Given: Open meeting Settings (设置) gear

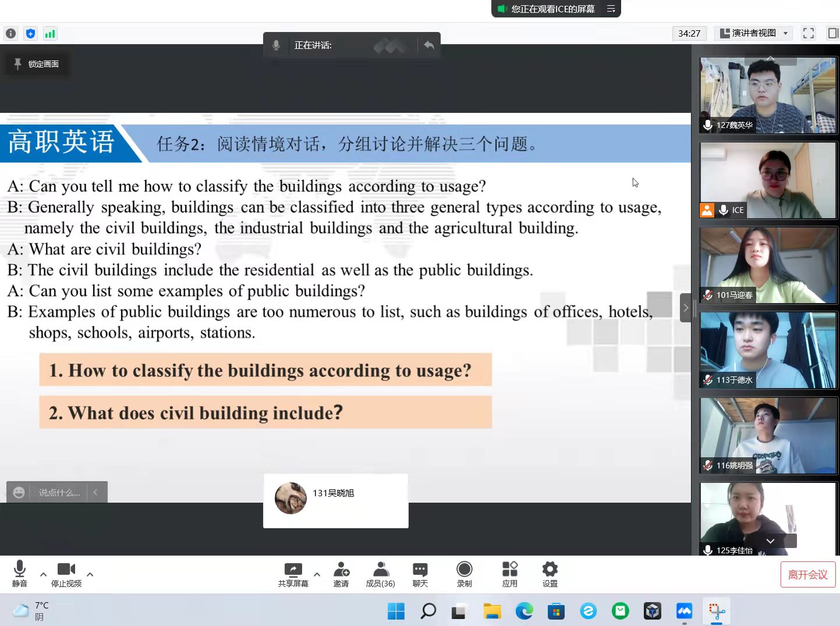Looking at the screenshot, I should 550,574.
